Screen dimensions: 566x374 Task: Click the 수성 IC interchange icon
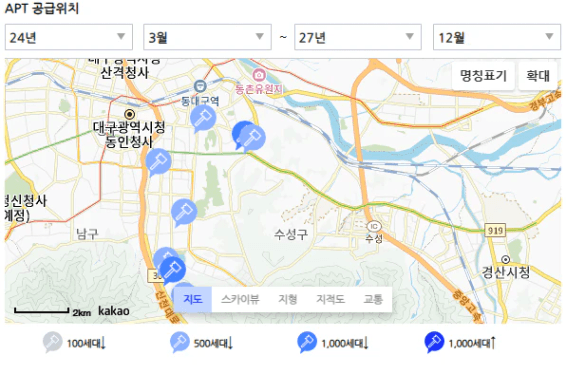pyautogui.click(x=374, y=226)
